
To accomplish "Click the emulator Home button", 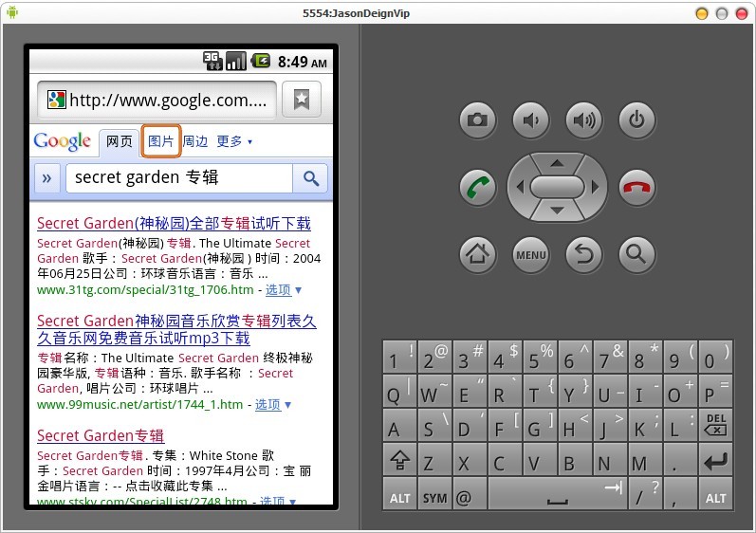I will click(x=477, y=254).
